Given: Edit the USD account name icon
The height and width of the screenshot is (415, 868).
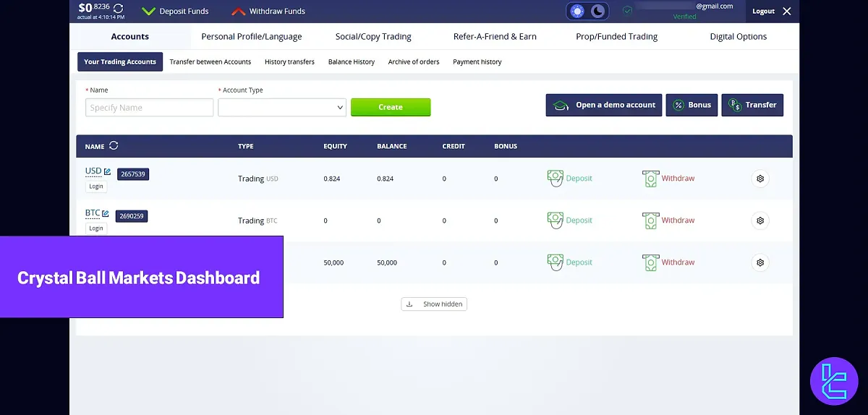Looking at the screenshot, I should (x=107, y=171).
